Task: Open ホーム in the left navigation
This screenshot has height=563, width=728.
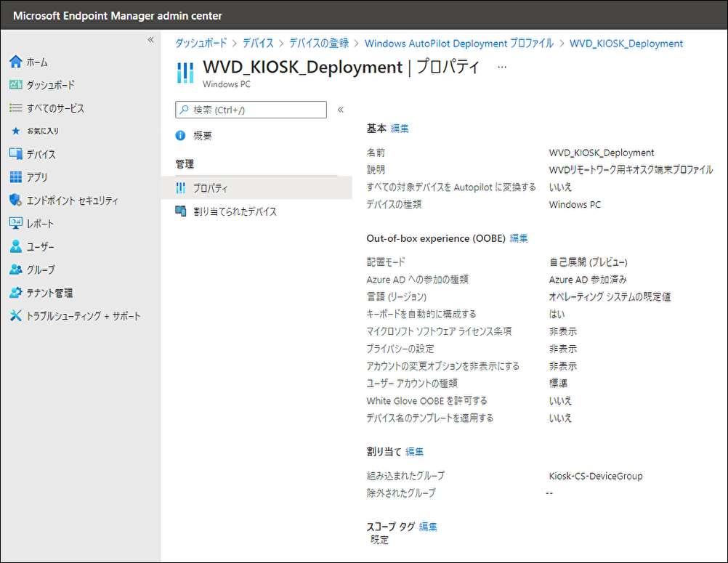Action: pyautogui.click(x=37, y=62)
